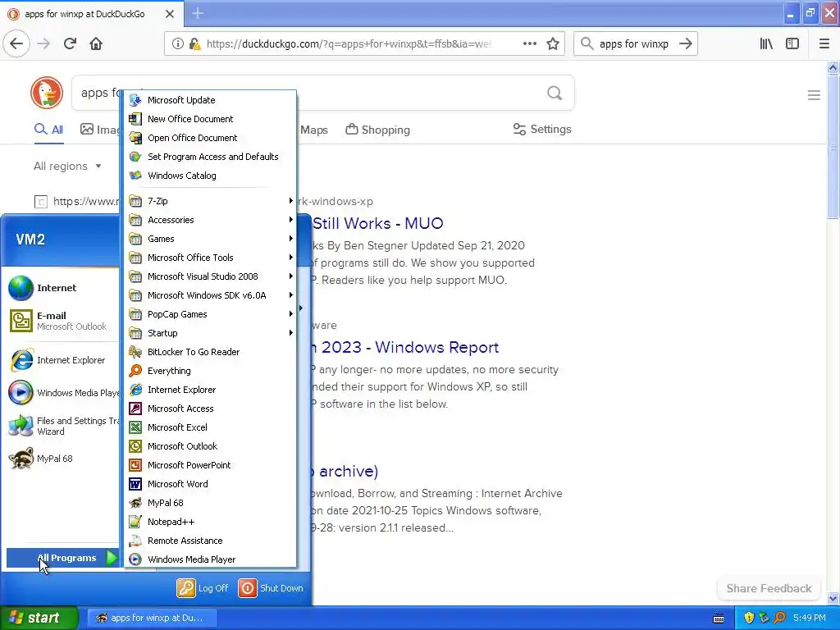
Task: Open Files and Settings Transfer Wizard
Action: pos(62,426)
